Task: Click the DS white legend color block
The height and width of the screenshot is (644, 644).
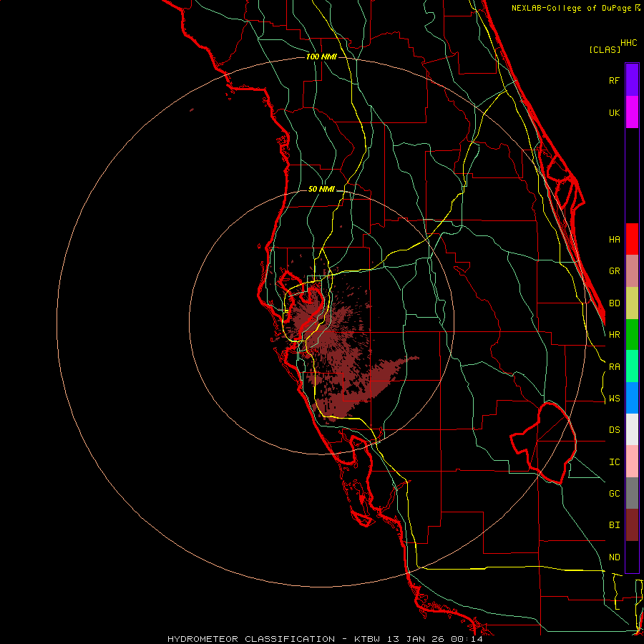Action: pyautogui.click(x=632, y=429)
